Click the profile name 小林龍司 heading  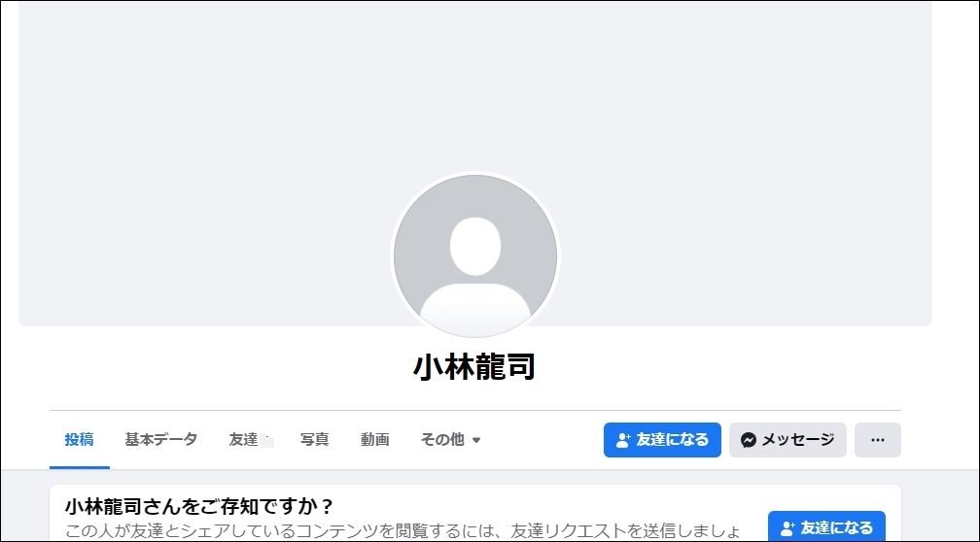(475, 366)
